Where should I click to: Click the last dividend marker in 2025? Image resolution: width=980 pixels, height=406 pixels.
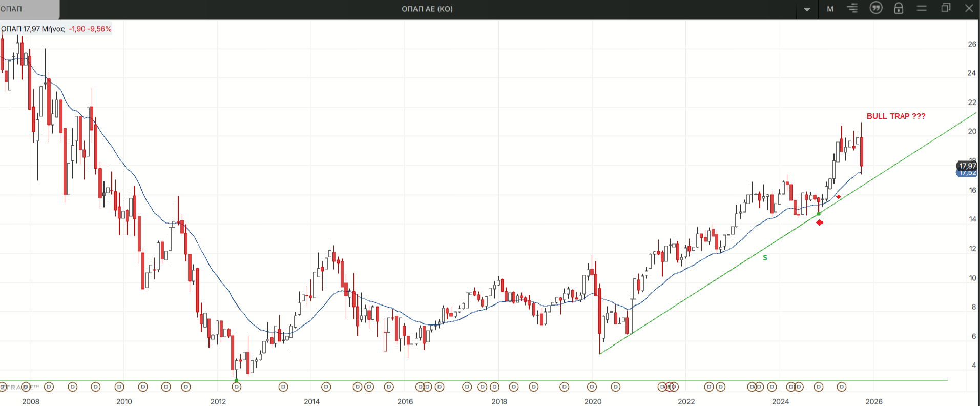841,387
